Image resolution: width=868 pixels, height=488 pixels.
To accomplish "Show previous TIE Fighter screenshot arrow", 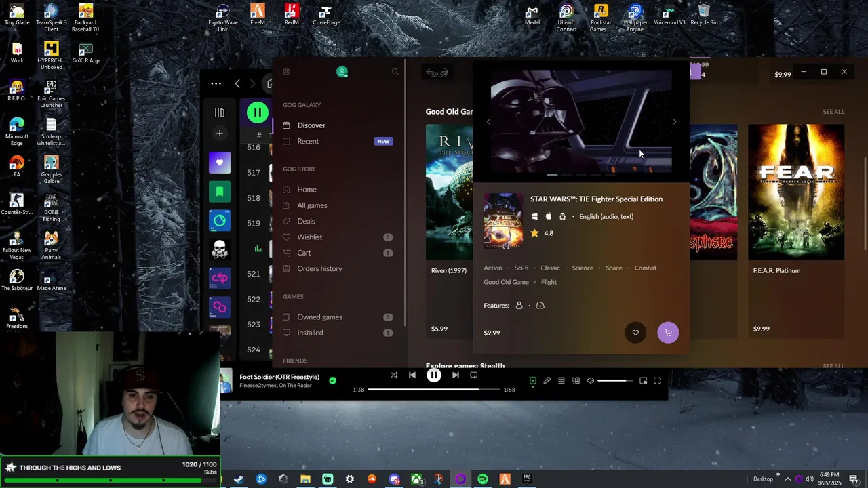I will [x=488, y=122].
